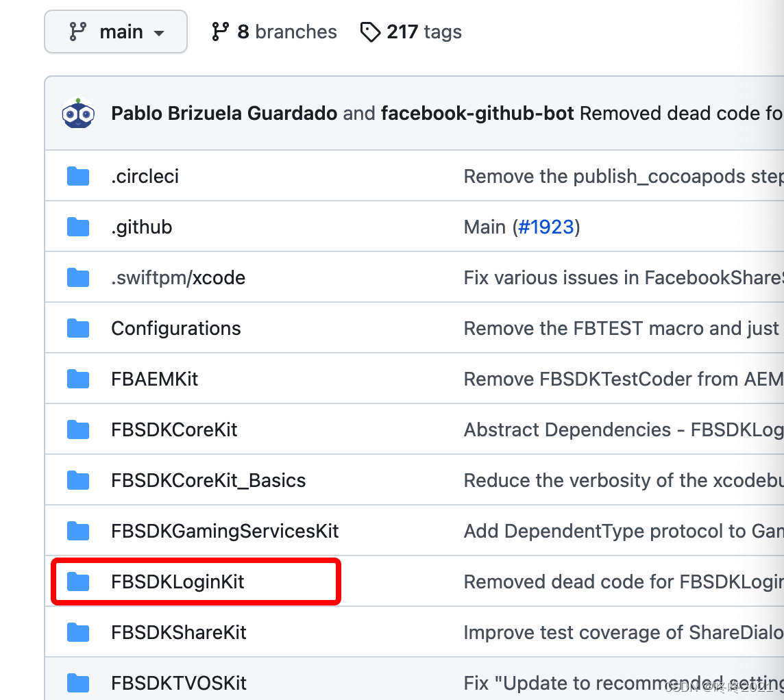The image size is (784, 700).
Task: Open commit 'Removed dead code for FBSDKLogin' row
Action: click(624, 582)
